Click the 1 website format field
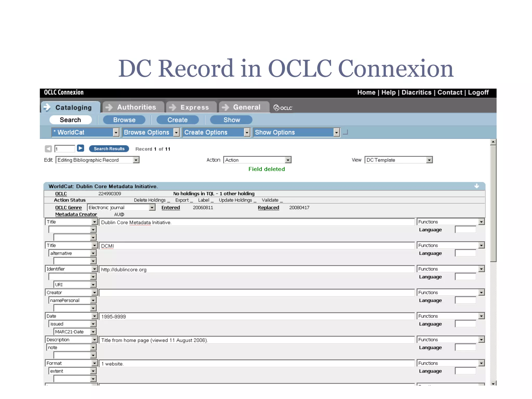Viewport: 532px width, 399px height. pos(257,364)
